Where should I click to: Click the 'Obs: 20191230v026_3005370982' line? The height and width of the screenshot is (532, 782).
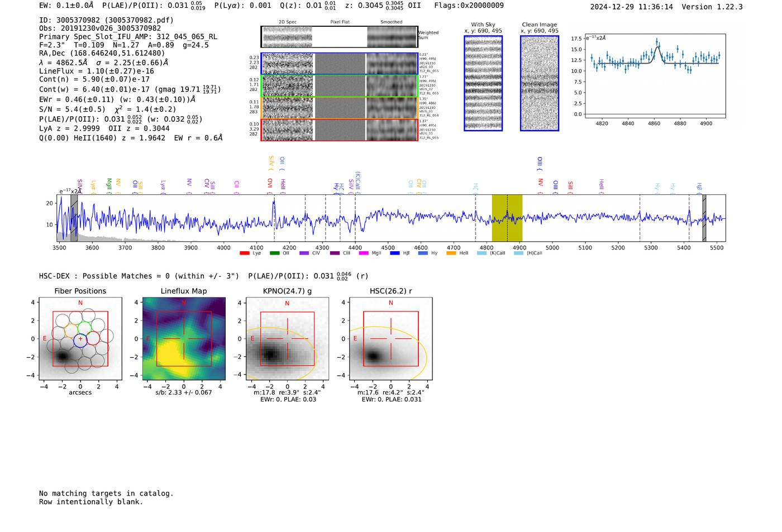coord(100,28)
